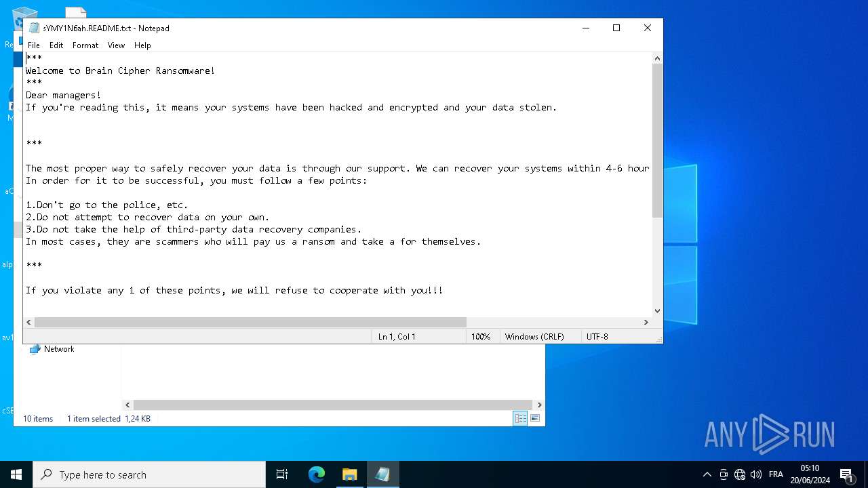The width and height of the screenshot is (868, 488).
Task: Click the FRA input language indicator
Action: [776, 474]
